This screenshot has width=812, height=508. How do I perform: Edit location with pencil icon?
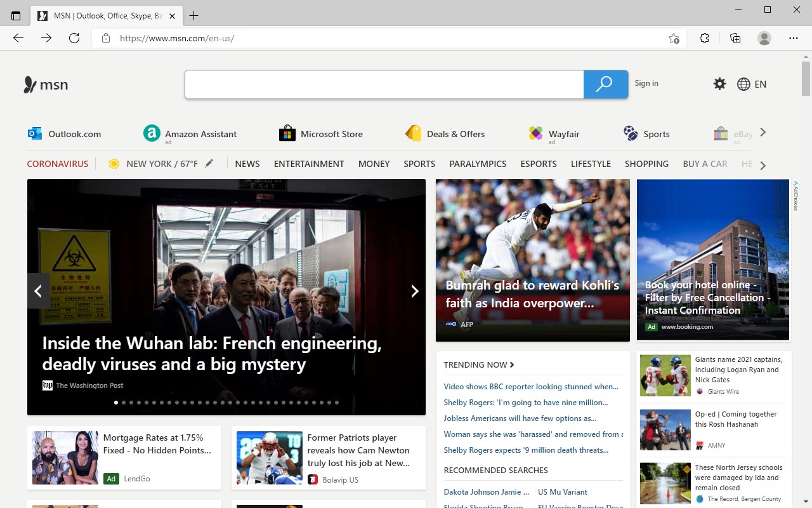click(209, 163)
